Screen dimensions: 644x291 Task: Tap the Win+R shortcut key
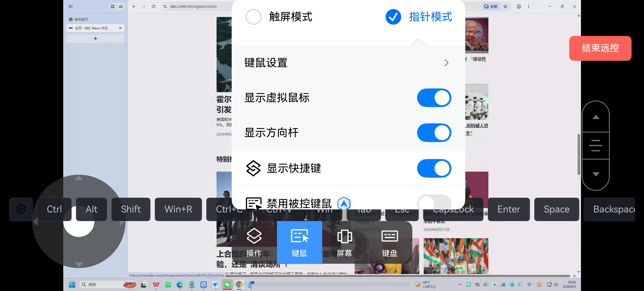click(178, 209)
